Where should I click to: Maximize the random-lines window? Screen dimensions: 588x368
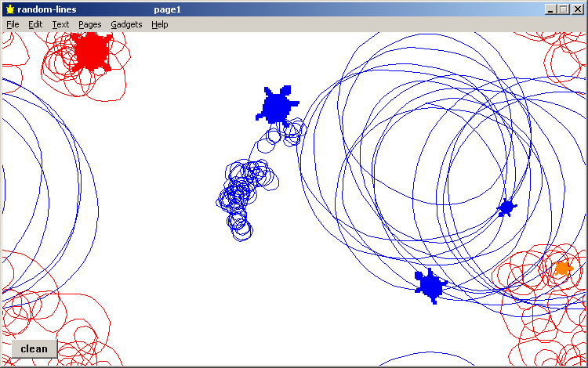pyautogui.click(x=563, y=9)
